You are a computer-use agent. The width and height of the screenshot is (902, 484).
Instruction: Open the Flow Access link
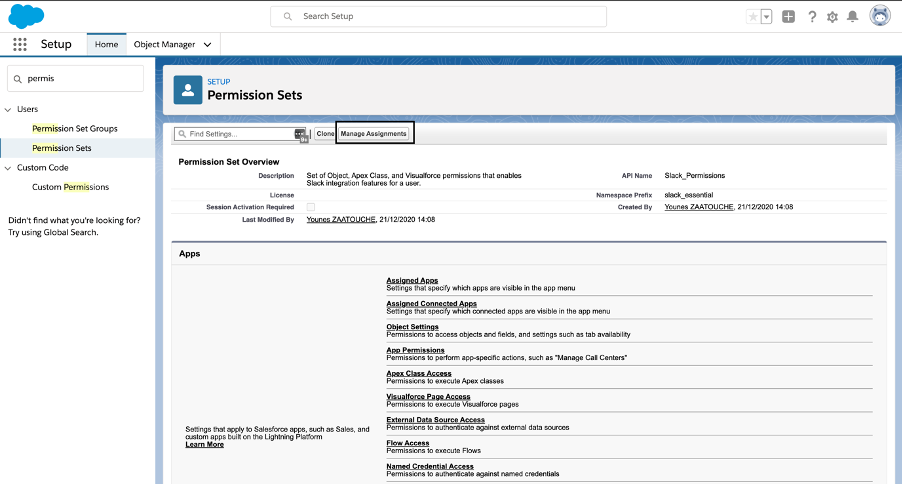[x=407, y=443]
